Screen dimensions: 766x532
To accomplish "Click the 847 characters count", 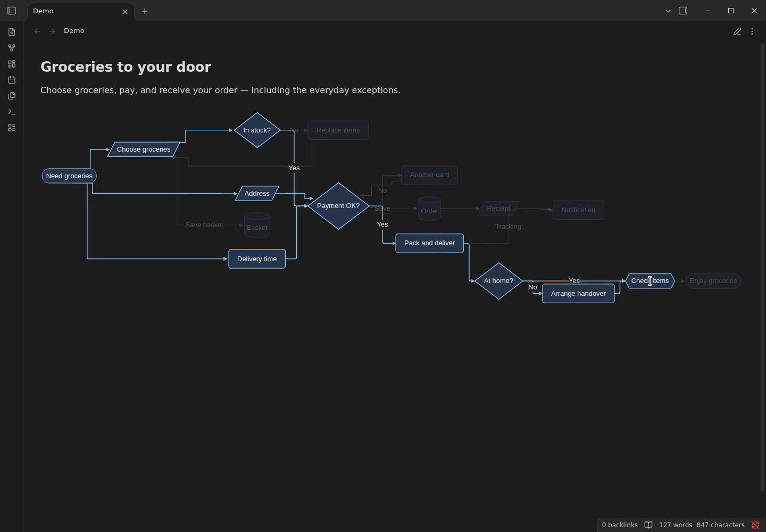I will pyautogui.click(x=720, y=525).
